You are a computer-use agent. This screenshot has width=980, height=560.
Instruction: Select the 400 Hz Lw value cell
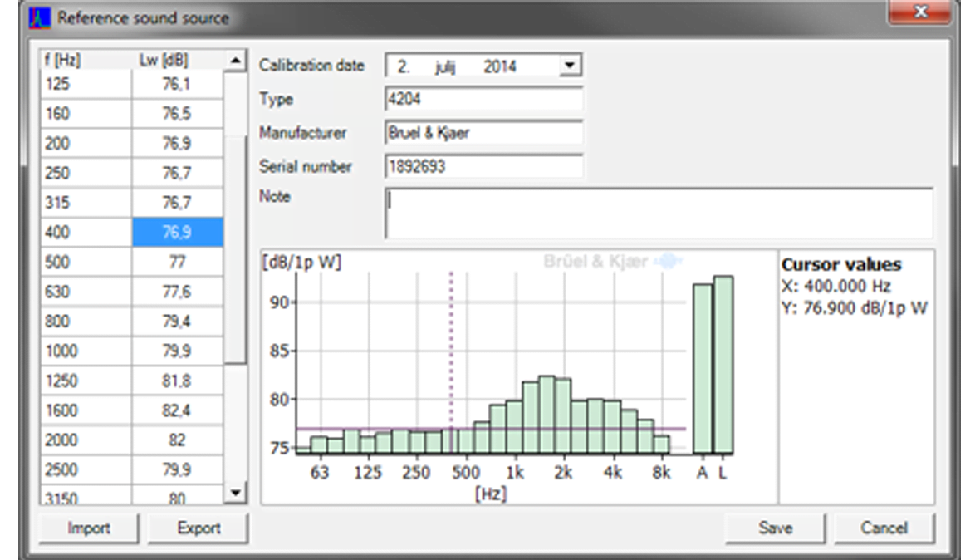coord(177,233)
